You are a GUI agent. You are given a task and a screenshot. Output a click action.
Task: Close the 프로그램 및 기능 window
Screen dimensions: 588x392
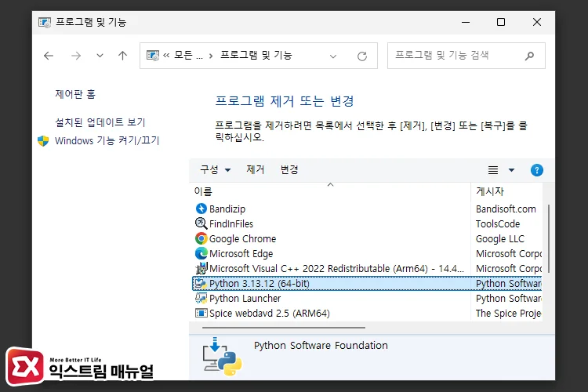(x=537, y=22)
